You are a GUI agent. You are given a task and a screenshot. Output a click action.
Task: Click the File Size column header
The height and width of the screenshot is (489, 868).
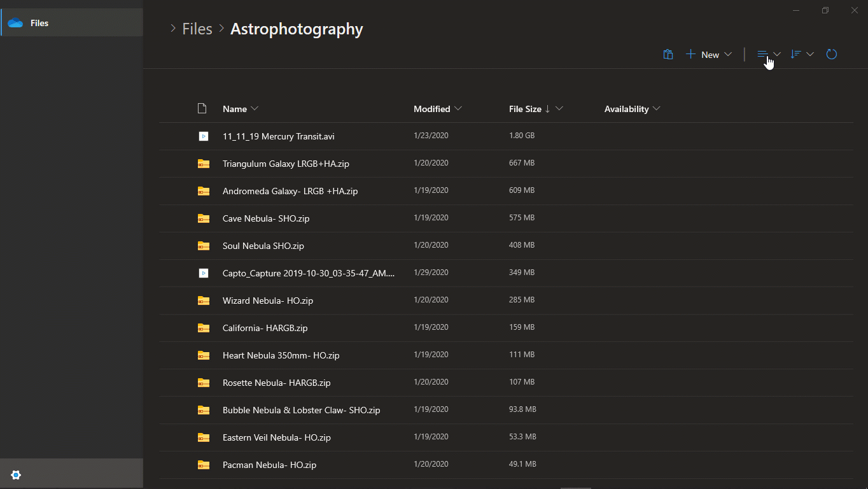(x=525, y=109)
